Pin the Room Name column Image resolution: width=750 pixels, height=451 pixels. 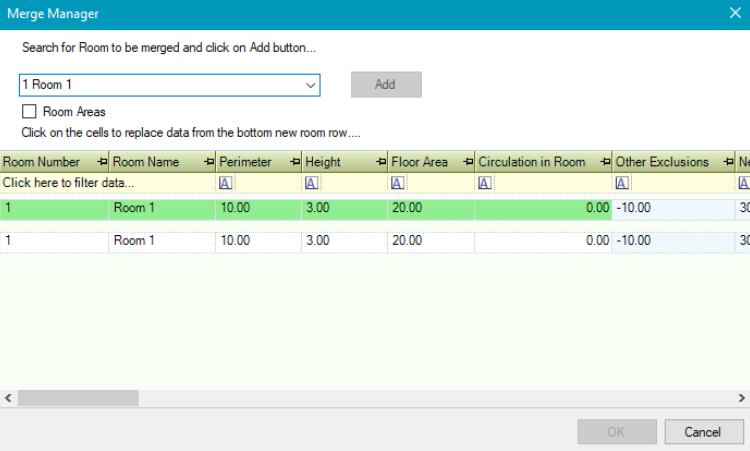[208, 162]
